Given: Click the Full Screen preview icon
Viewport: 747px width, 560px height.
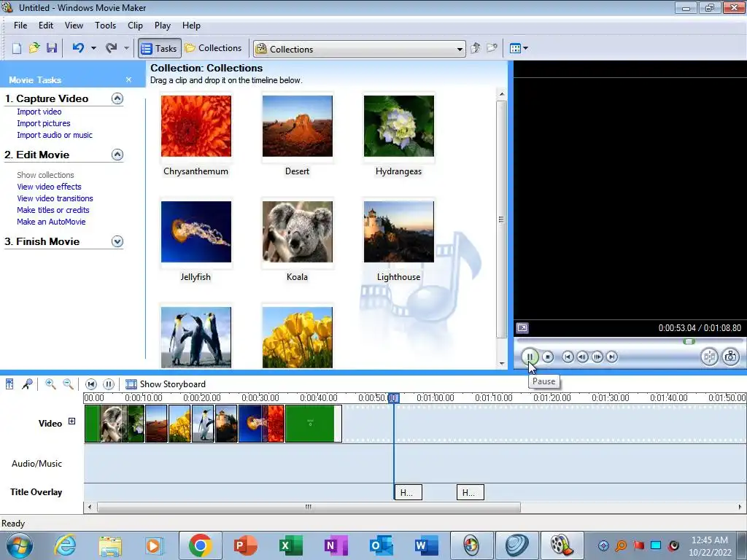Looking at the screenshot, I should [x=522, y=328].
